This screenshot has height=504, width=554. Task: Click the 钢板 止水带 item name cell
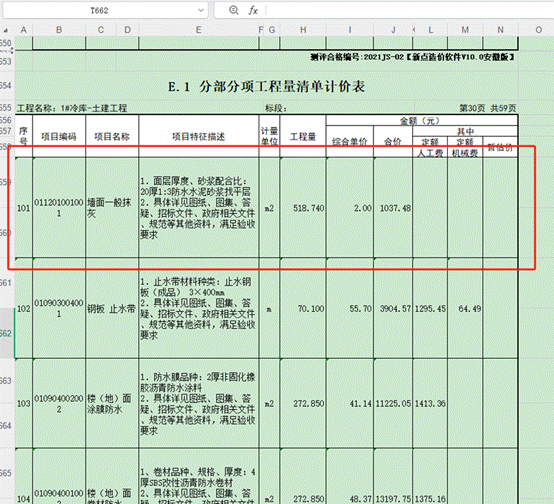(x=112, y=309)
